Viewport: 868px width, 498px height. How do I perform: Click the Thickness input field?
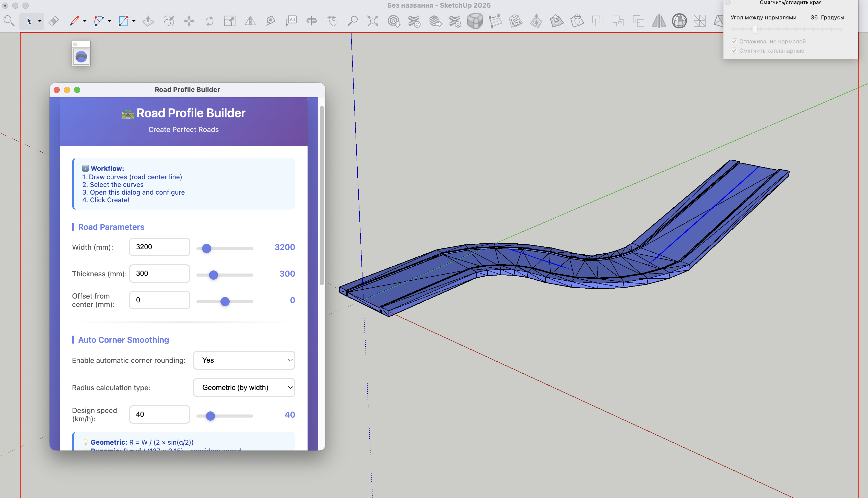(x=159, y=273)
